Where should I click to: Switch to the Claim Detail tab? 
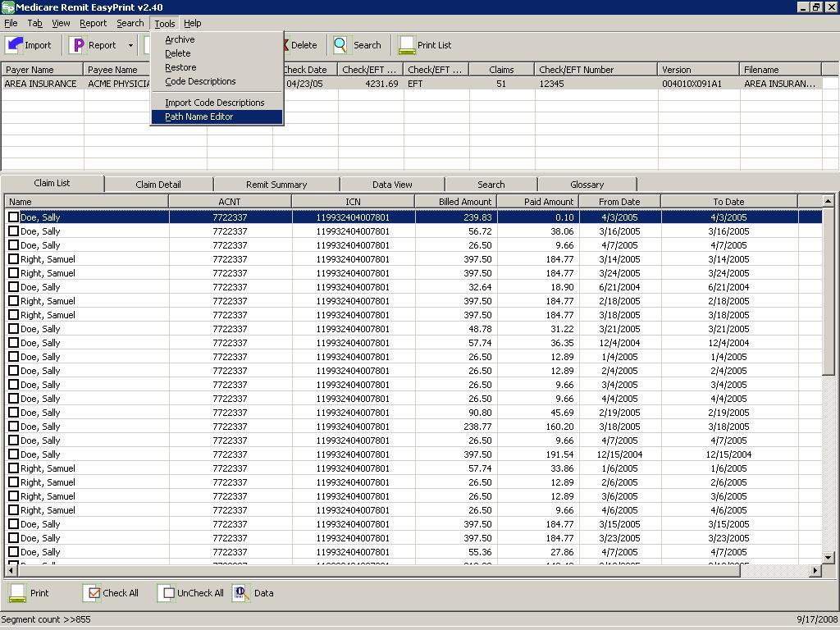(x=157, y=183)
